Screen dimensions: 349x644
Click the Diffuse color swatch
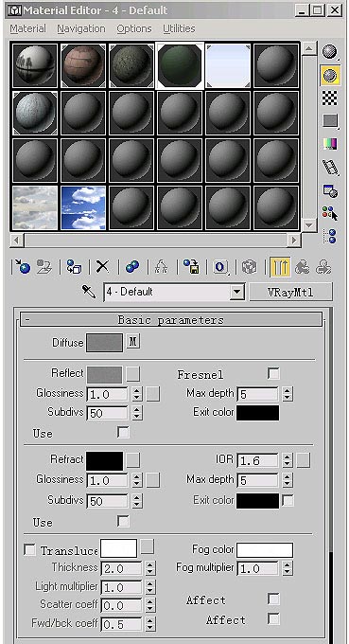pos(104,343)
